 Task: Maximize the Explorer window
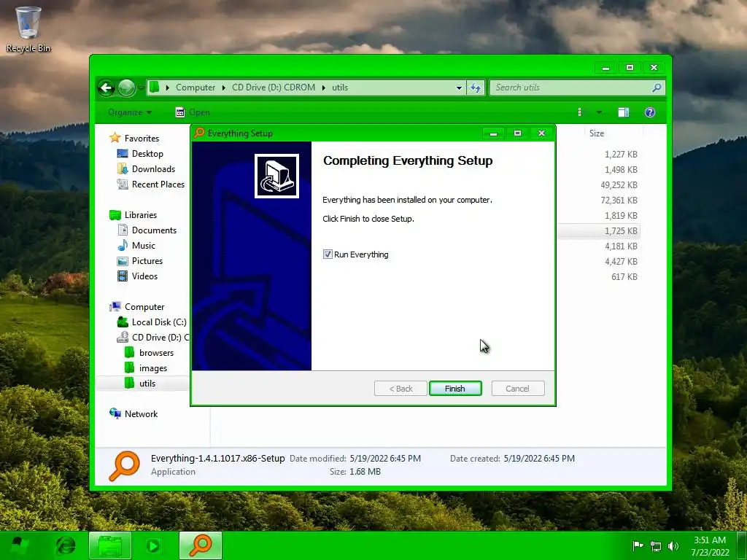click(630, 68)
